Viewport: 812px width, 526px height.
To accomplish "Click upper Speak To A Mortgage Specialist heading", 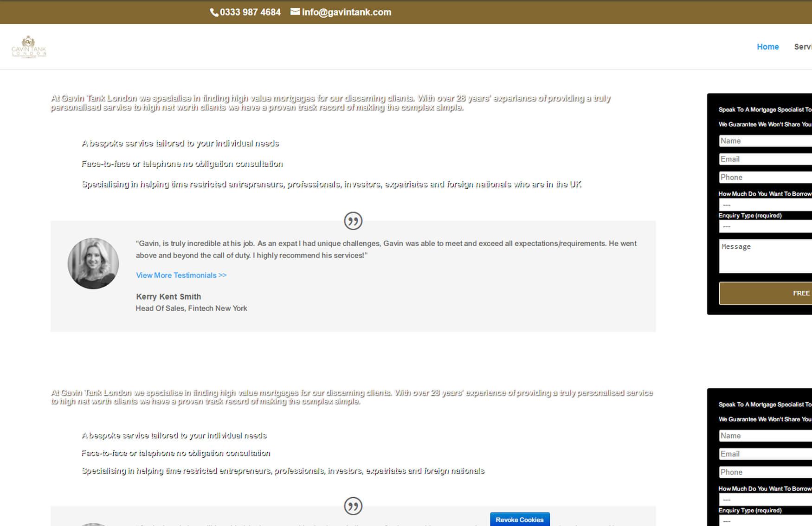I will click(x=765, y=109).
